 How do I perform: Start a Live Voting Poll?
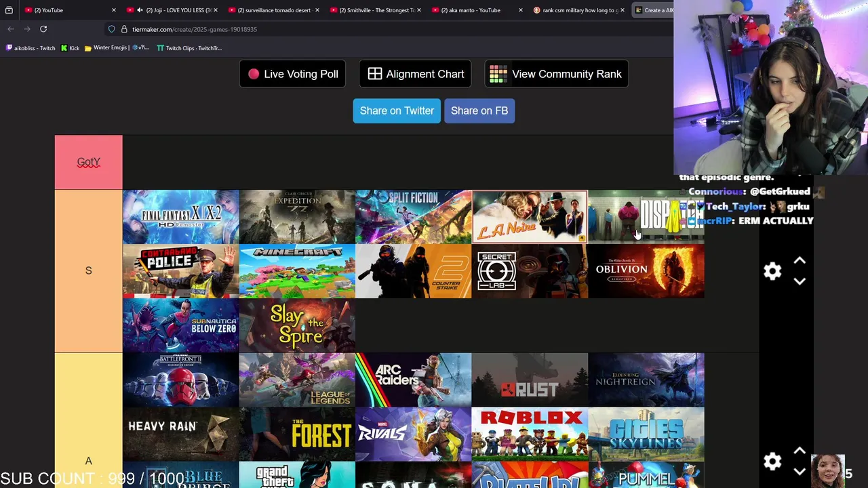click(293, 74)
